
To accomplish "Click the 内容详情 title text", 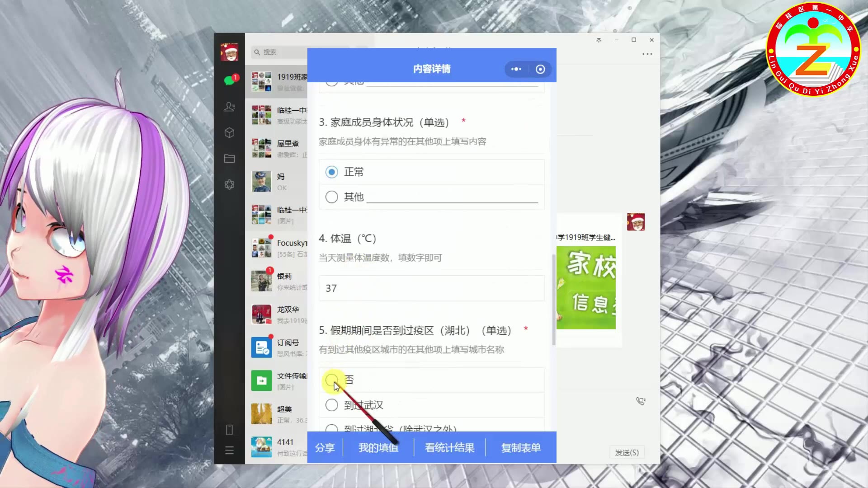I will click(x=432, y=69).
